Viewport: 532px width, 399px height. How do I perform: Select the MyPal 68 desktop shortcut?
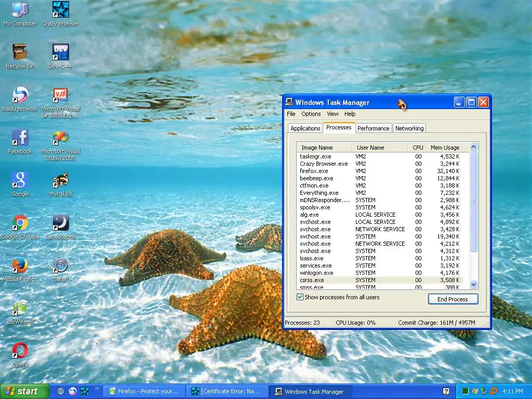(x=60, y=184)
